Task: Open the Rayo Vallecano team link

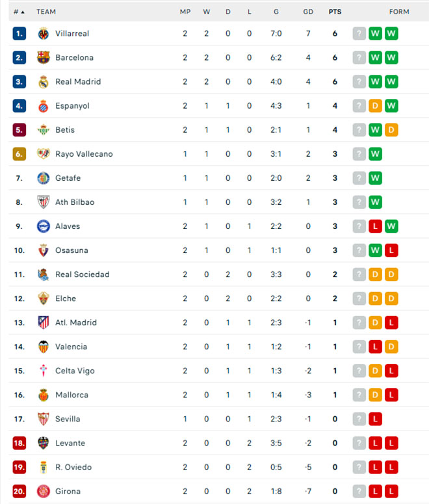Action: [84, 154]
